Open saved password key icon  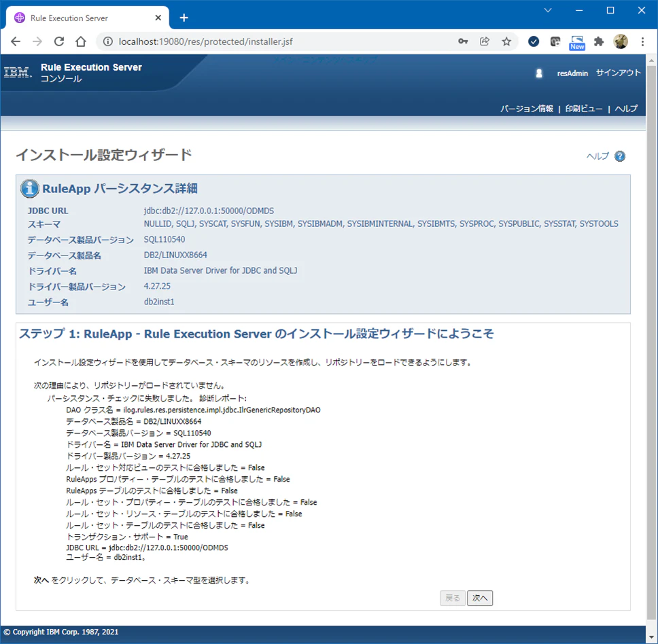click(x=463, y=41)
